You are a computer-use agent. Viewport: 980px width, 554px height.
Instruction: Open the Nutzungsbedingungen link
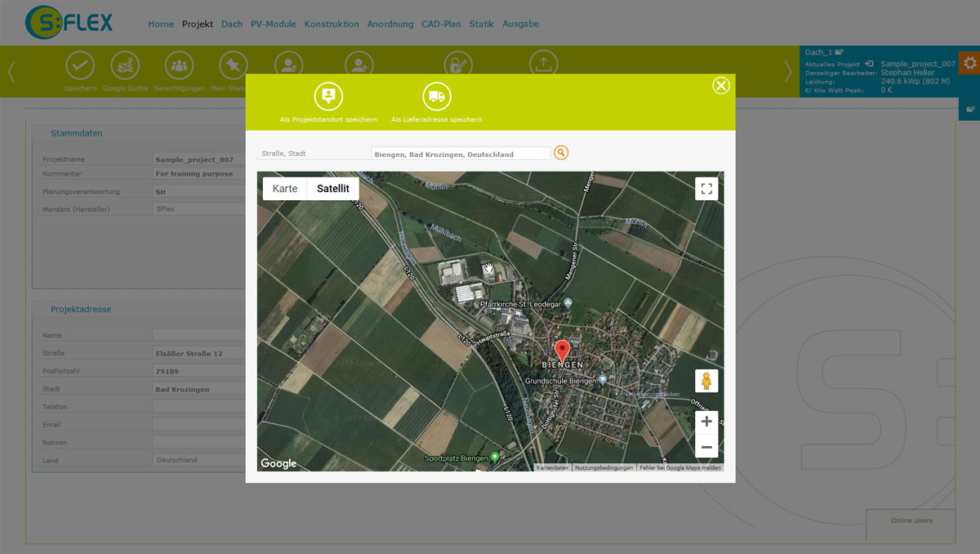[x=604, y=468]
